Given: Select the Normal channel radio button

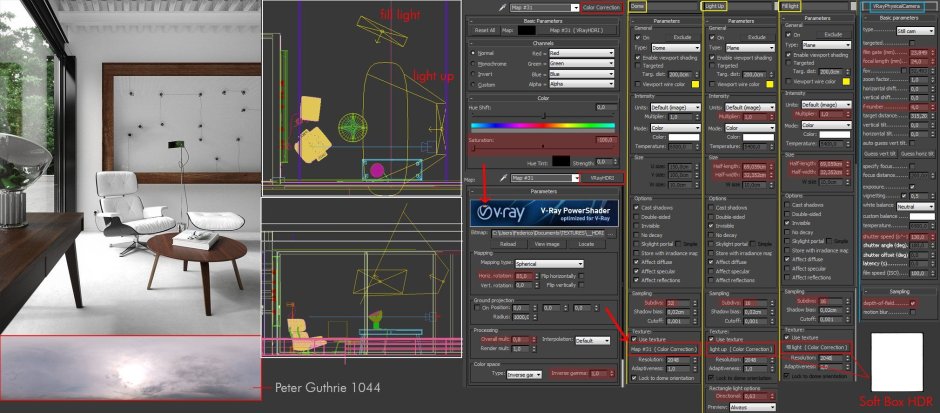Looking at the screenshot, I should (x=475, y=53).
